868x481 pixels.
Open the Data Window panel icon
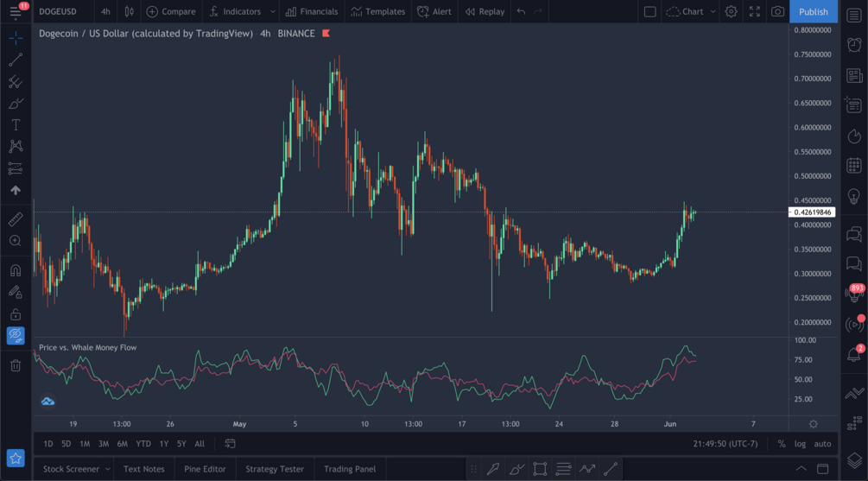tap(854, 105)
